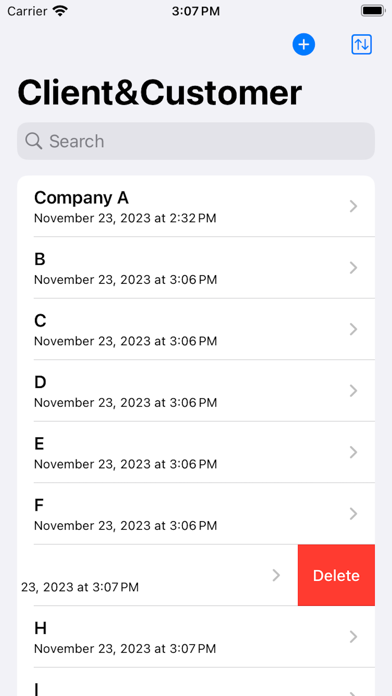Select the swiped row dated 3:07 PM

(158, 575)
